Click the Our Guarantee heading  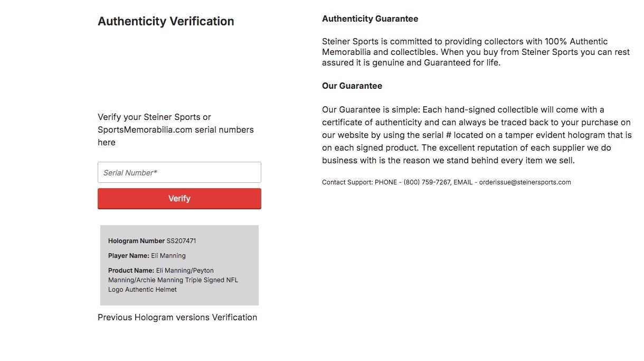pyautogui.click(x=352, y=86)
